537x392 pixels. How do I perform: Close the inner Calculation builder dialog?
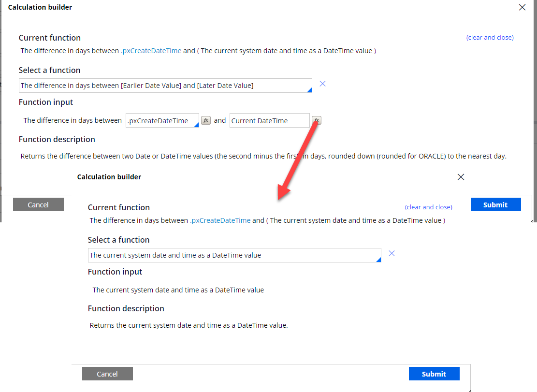[x=461, y=177]
